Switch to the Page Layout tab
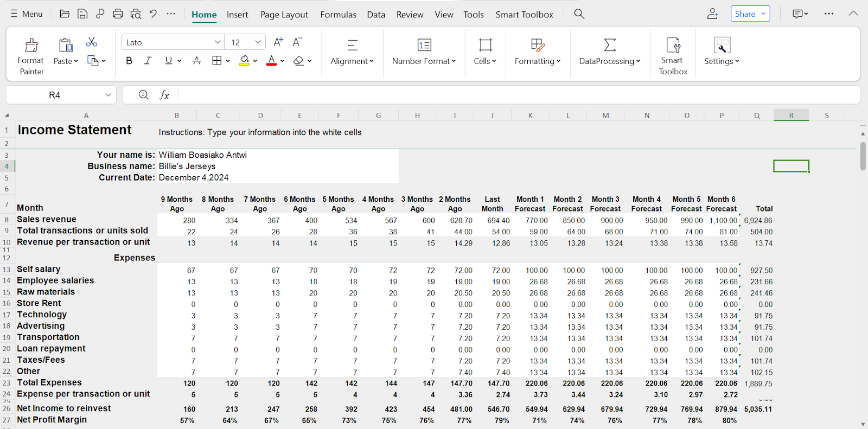This screenshot has height=429, width=868. pyautogui.click(x=284, y=15)
